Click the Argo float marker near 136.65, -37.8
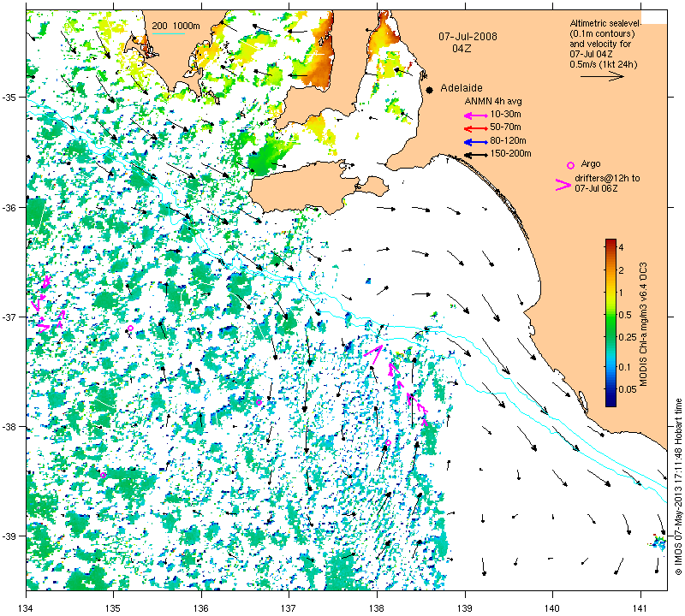The image size is (685, 616). [x=259, y=402]
